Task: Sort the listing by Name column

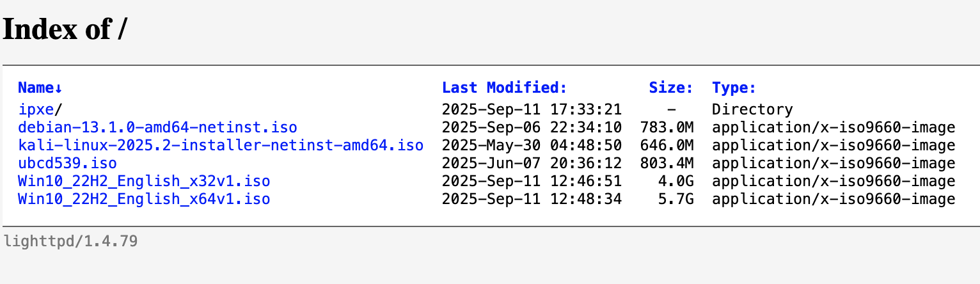Action: tap(40, 88)
